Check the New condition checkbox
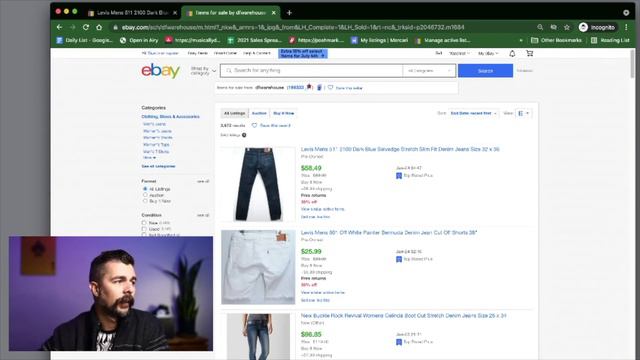640x360 pixels. [x=144, y=223]
